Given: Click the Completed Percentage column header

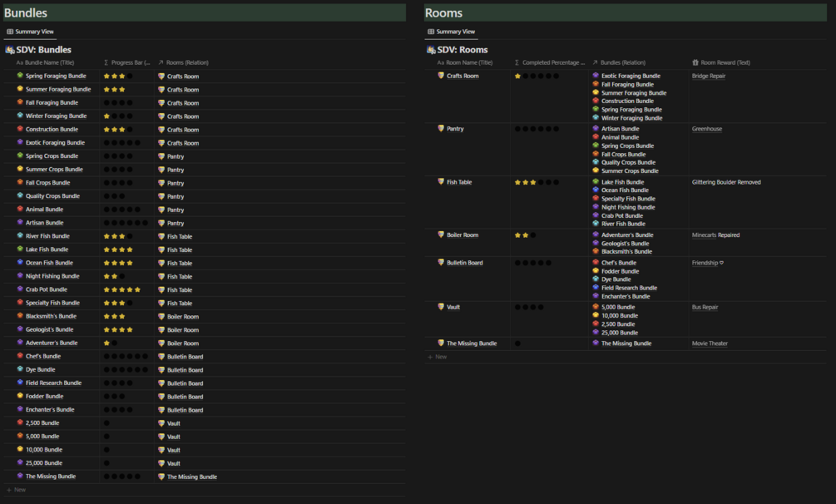Looking at the screenshot, I should coord(550,62).
